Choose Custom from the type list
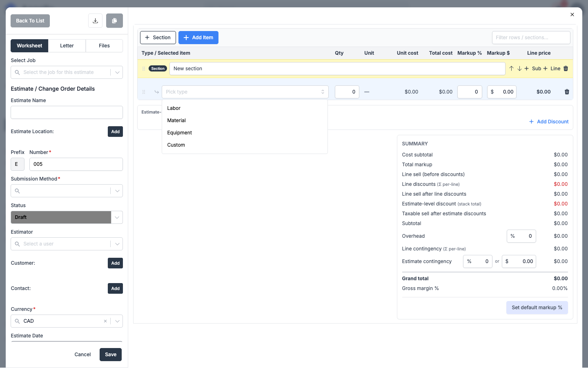Screen dimensions: 588x375 [x=245, y=145]
